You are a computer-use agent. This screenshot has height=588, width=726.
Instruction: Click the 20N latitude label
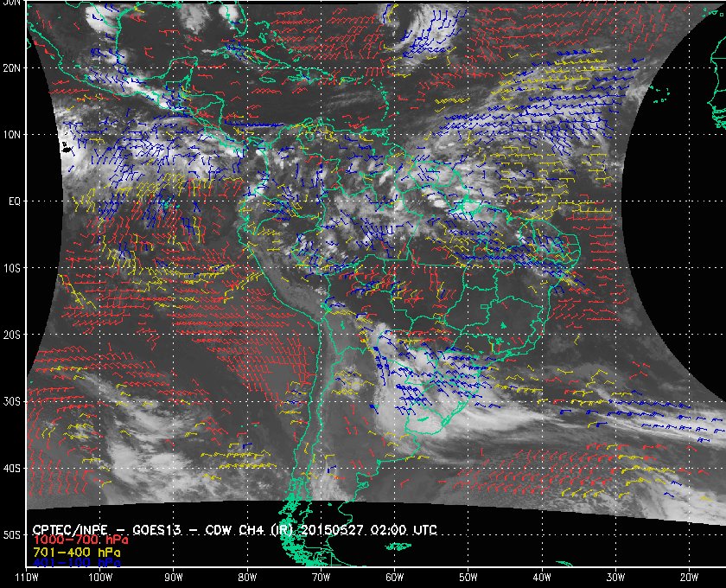point(11,67)
